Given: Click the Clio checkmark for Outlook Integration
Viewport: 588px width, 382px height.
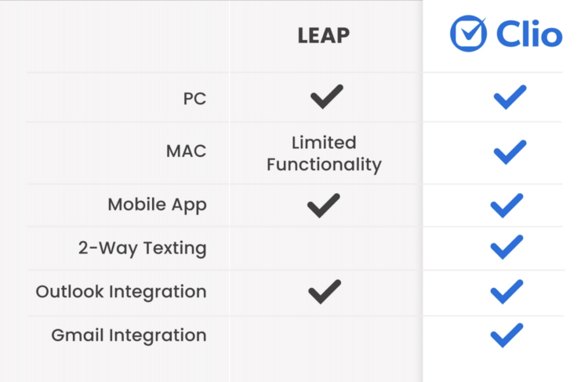Looking at the screenshot, I should tap(506, 292).
